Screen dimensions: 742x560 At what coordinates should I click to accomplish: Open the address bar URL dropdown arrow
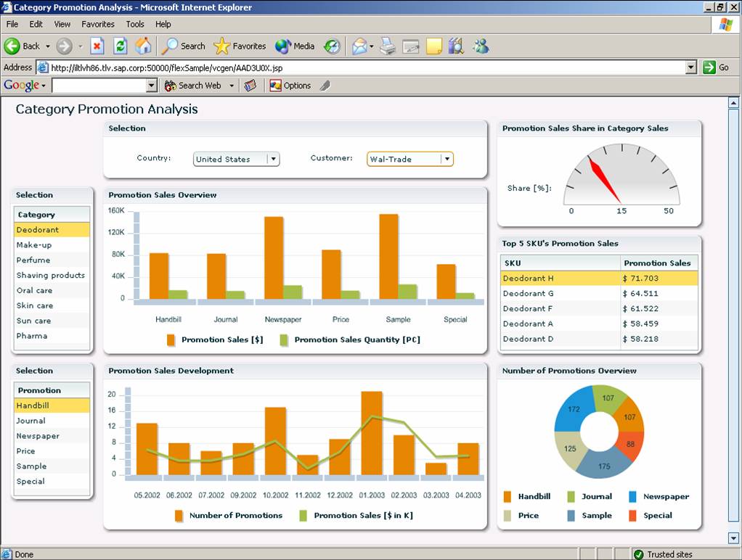(691, 67)
